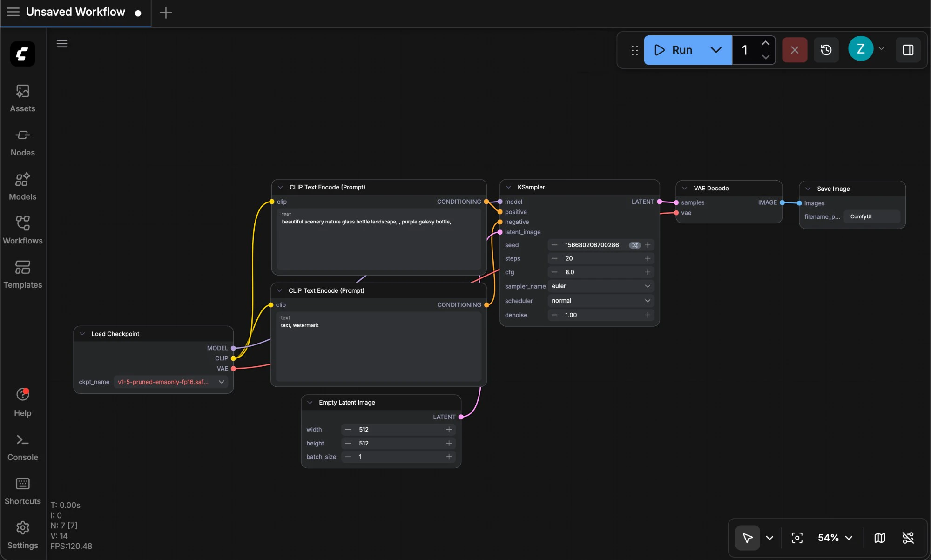Image resolution: width=931 pixels, height=560 pixels.
Task: Fit the workflow graph to view
Action: [x=797, y=538]
